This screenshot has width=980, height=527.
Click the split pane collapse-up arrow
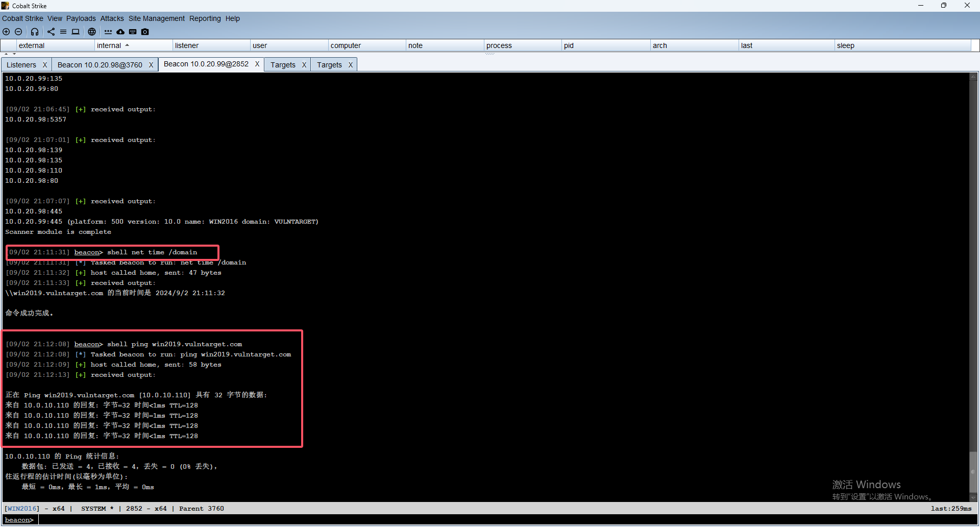tap(6, 54)
